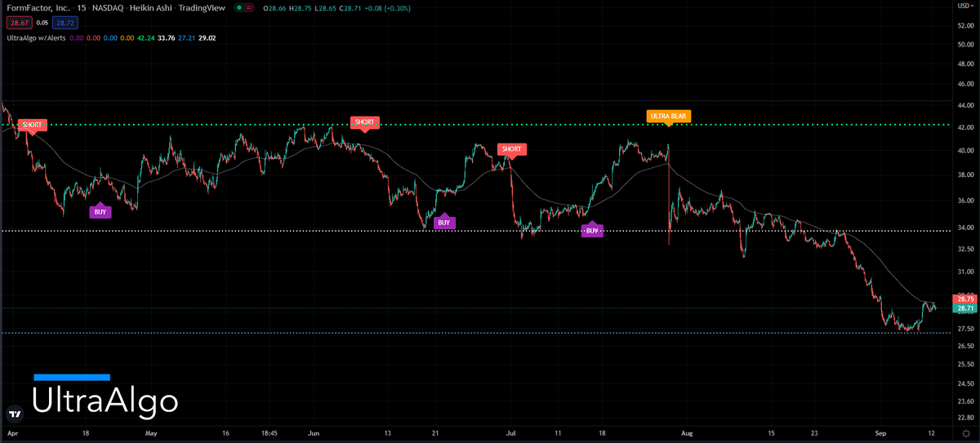The image size is (980, 443).
Task: Click the green 42.24 indicator value
Action: point(148,38)
